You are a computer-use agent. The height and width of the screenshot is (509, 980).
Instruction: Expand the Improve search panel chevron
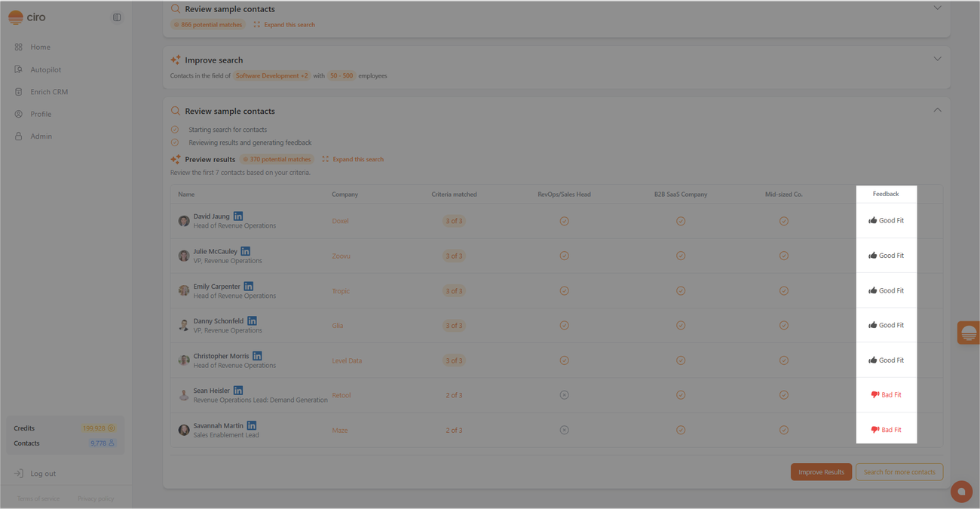937,59
